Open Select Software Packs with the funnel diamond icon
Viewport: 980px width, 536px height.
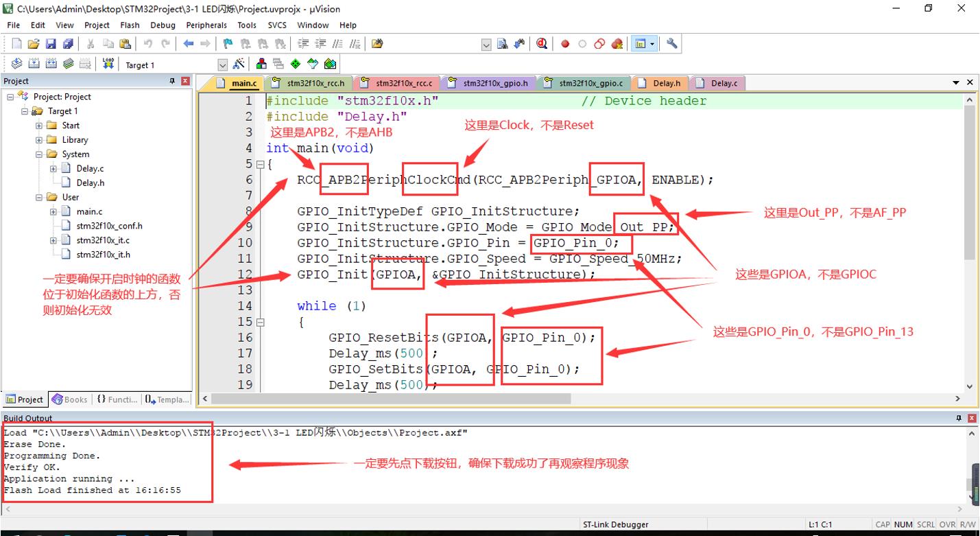(313, 64)
